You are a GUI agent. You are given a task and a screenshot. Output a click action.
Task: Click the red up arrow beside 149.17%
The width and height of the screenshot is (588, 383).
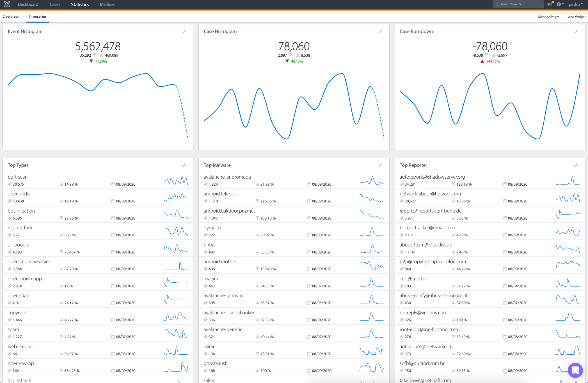tap(482, 61)
